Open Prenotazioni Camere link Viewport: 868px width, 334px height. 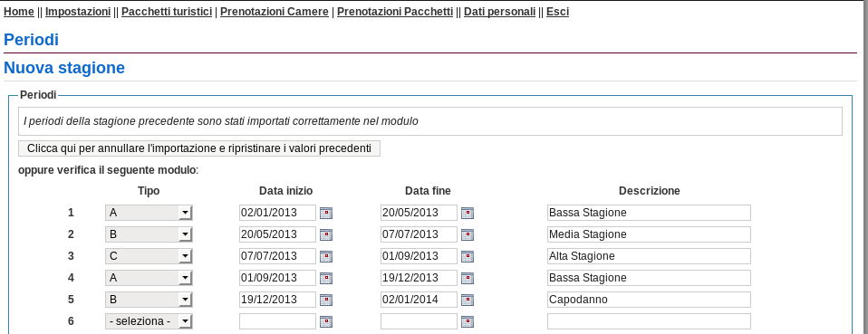(274, 12)
